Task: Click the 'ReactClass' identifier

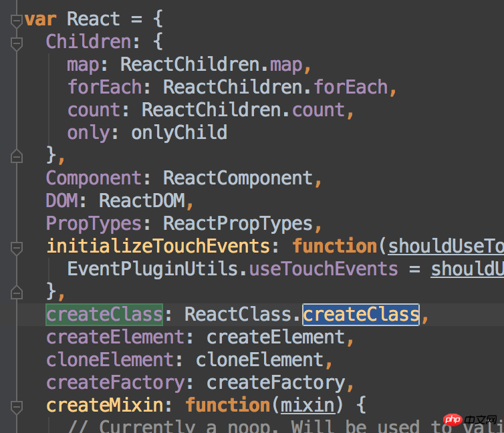Action: pos(238,315)
